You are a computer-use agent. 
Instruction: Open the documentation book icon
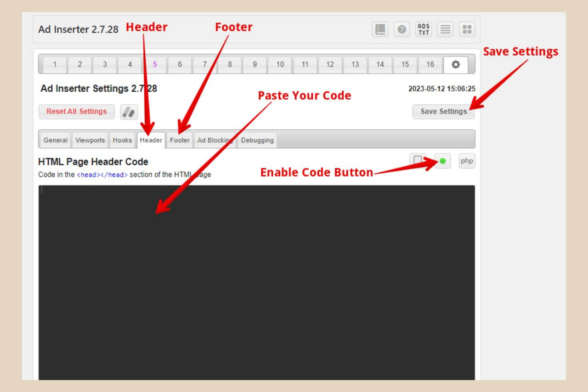(380, 29)
